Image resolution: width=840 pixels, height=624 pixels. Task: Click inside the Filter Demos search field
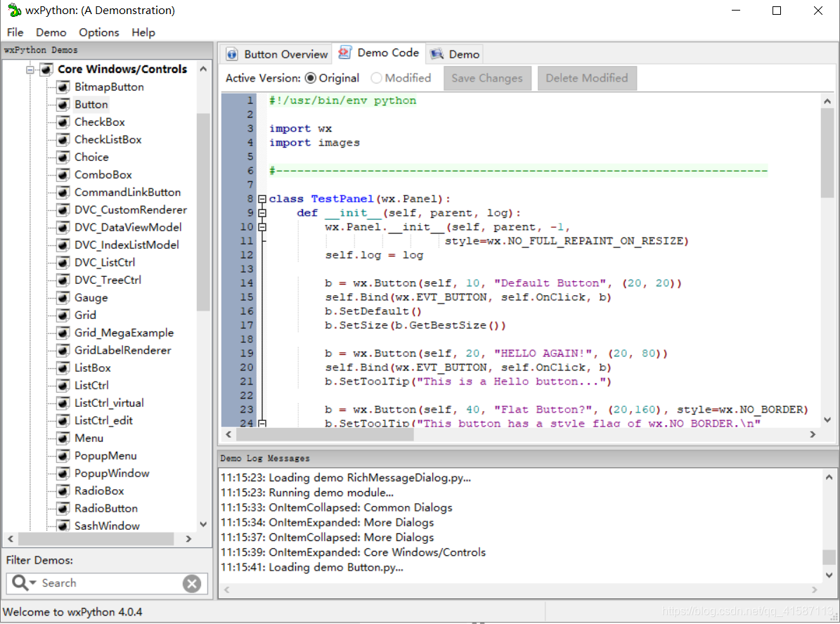[105, 583]
